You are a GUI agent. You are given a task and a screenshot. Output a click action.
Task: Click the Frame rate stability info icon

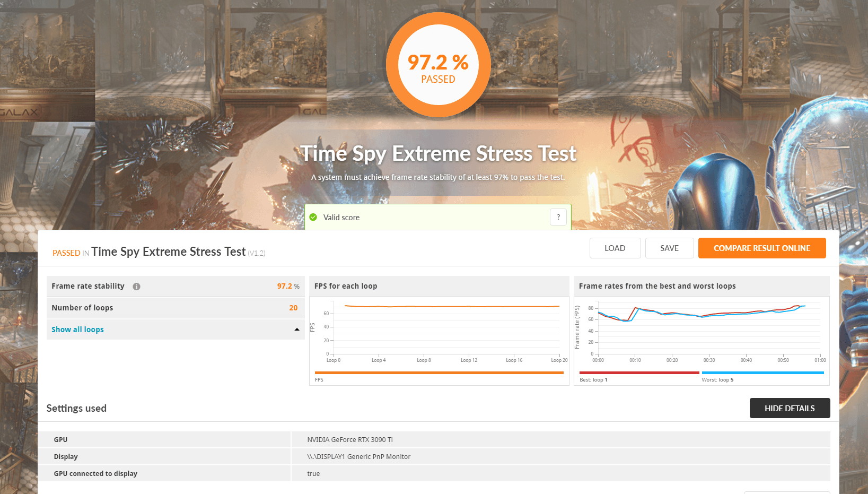(x=136, y=287)
